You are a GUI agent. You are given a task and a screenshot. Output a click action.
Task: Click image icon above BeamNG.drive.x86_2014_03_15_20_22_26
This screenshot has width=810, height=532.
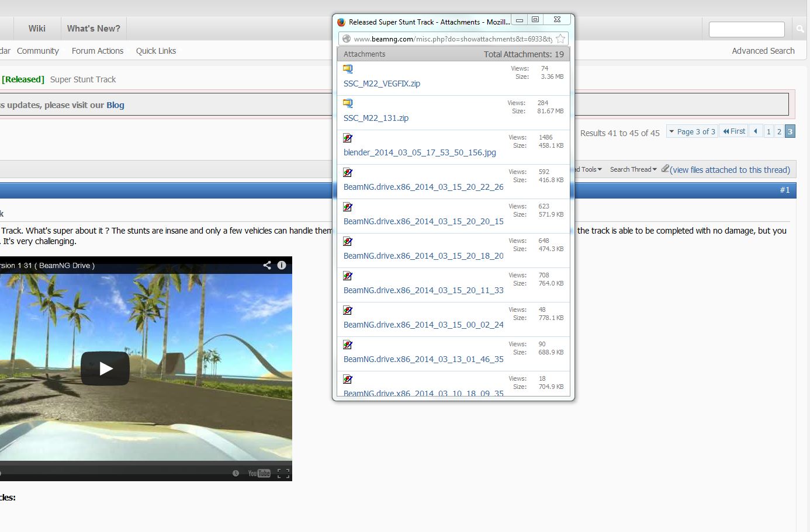[348, 172]
